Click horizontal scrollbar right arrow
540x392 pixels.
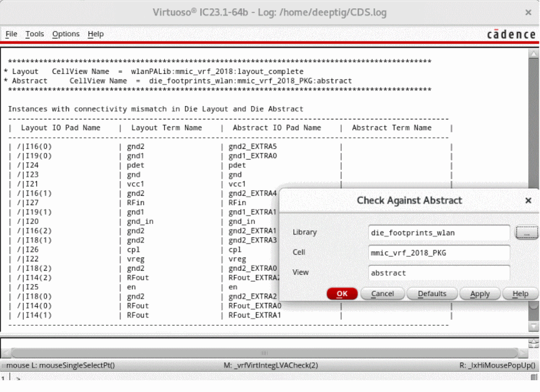click(x=523, y=353)
